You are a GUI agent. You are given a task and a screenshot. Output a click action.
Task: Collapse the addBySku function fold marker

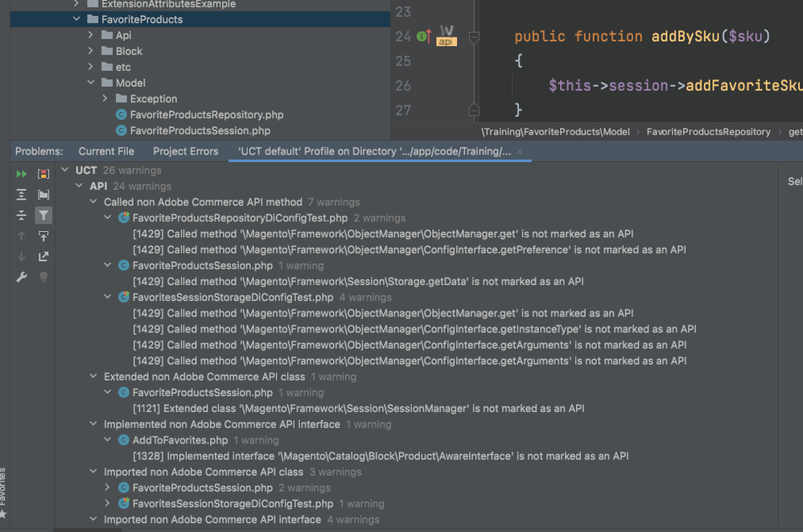click(474, 37)
